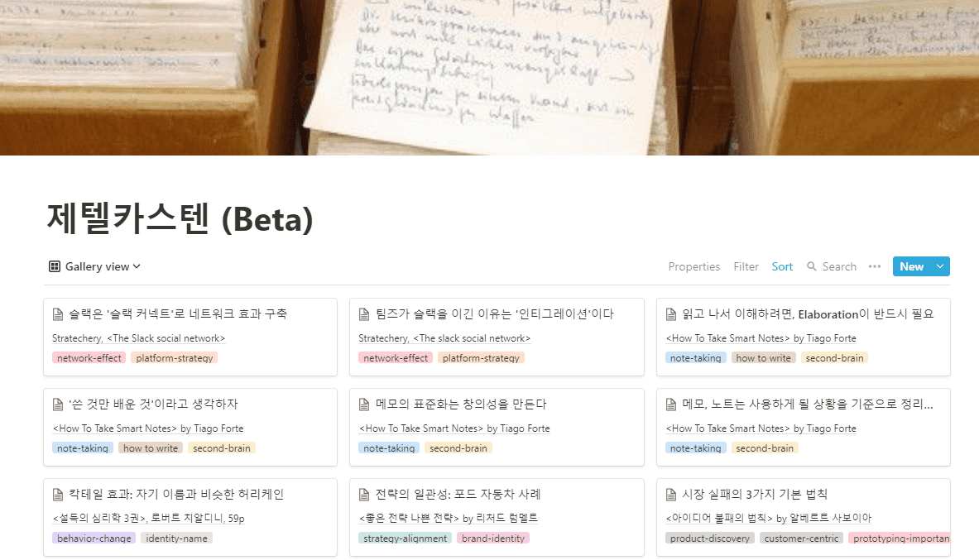Click page icon of '팀즈가 슬랙을 이긴' card
The image size is (979, 560).
click(x=365, y=314)
